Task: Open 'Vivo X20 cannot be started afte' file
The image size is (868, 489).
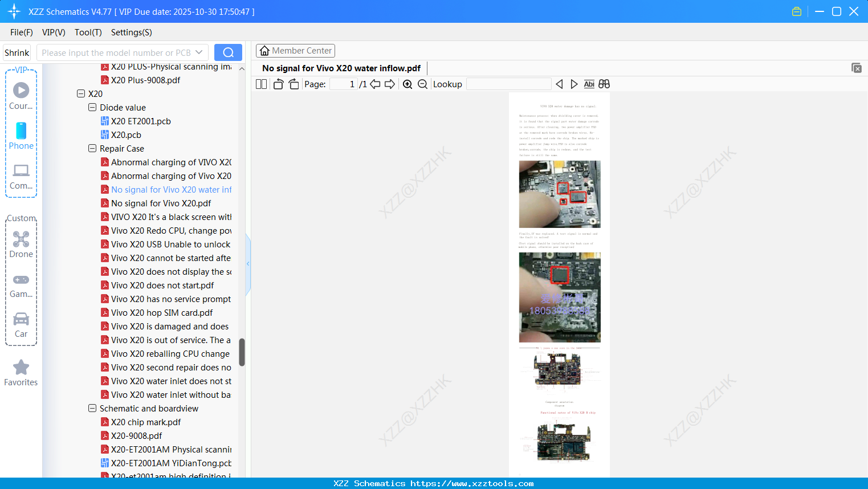Action: click(x=171, y=258)
